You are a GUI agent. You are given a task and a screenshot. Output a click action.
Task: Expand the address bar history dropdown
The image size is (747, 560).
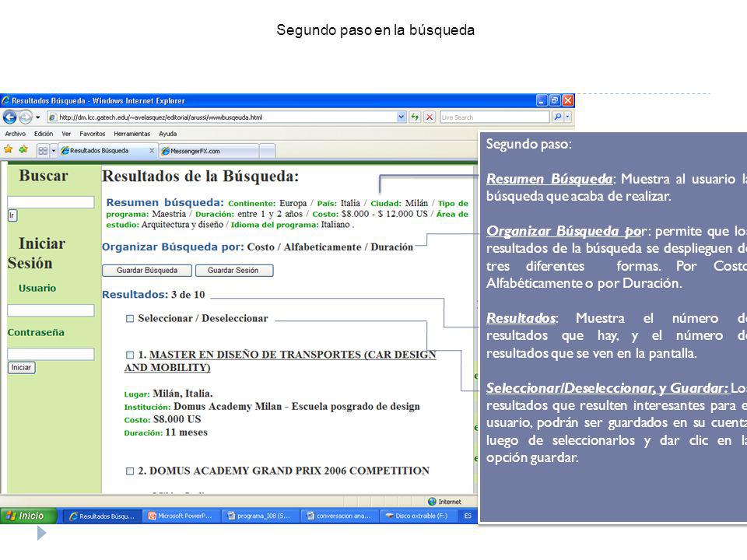pos(402,117)
